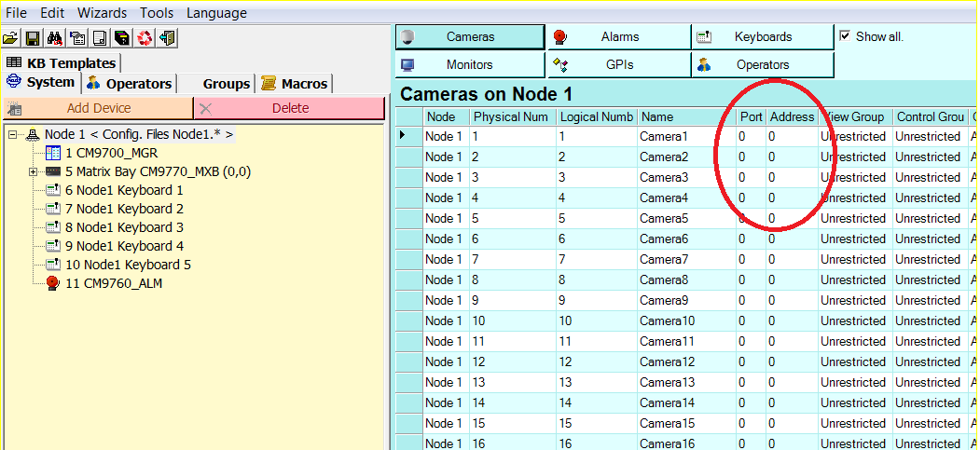Click the CM9700_MGR device icon in tree
The width and height of the screenshot is (980, 450).
click(53, 153)
